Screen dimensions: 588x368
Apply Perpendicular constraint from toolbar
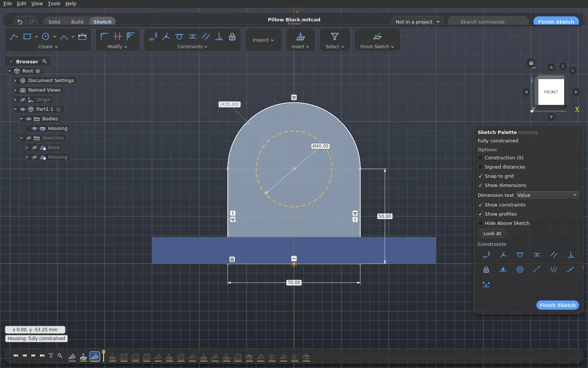219,36
